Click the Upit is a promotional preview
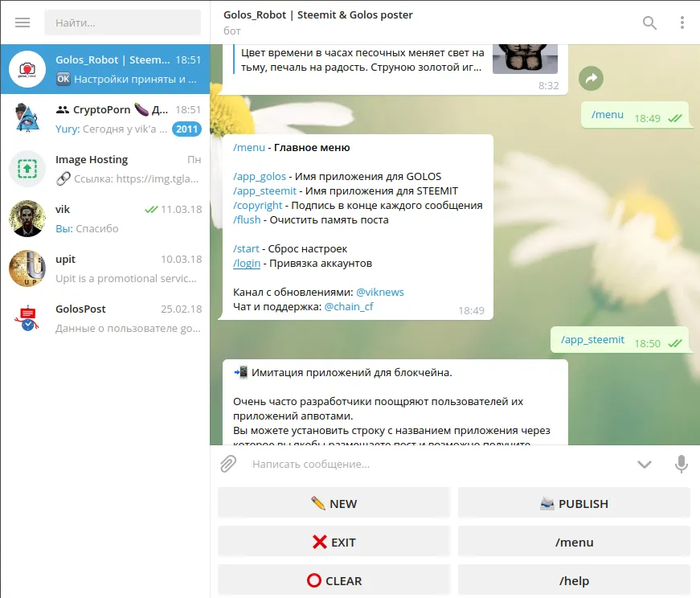Image resolution: width=700 pixels, height=598 pixels. (126, 279)
